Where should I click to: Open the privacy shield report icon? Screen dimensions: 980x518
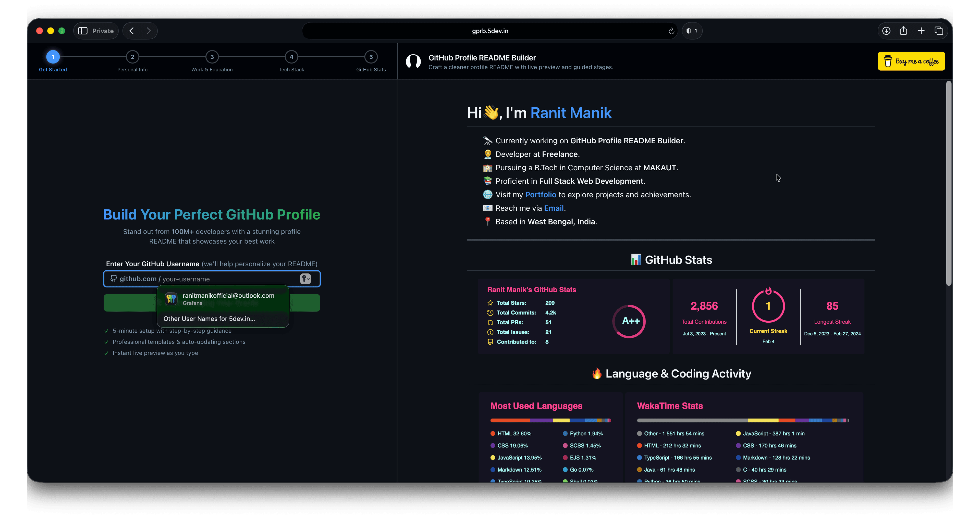tap(691, 31)
